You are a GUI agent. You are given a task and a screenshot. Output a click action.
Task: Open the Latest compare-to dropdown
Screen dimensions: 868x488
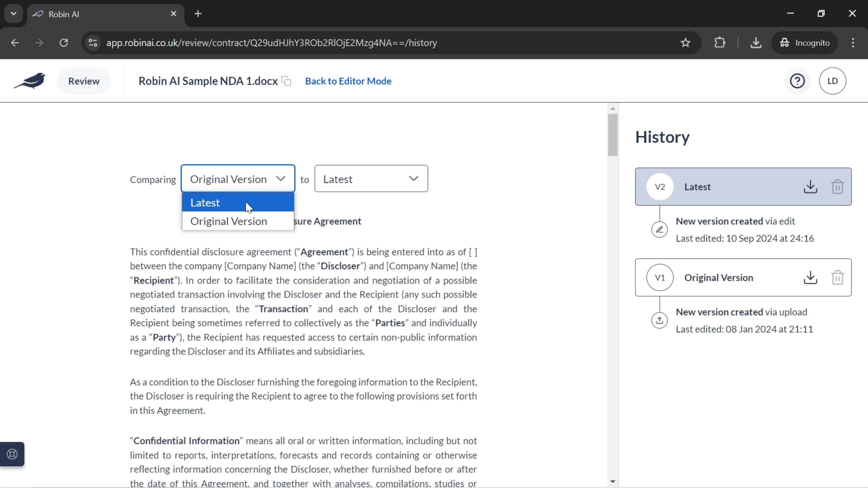click(x=371, y=179)
